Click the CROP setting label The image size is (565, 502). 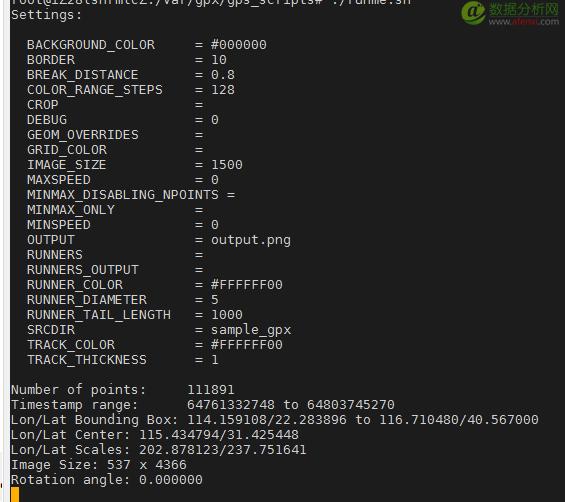click(43, 105)
